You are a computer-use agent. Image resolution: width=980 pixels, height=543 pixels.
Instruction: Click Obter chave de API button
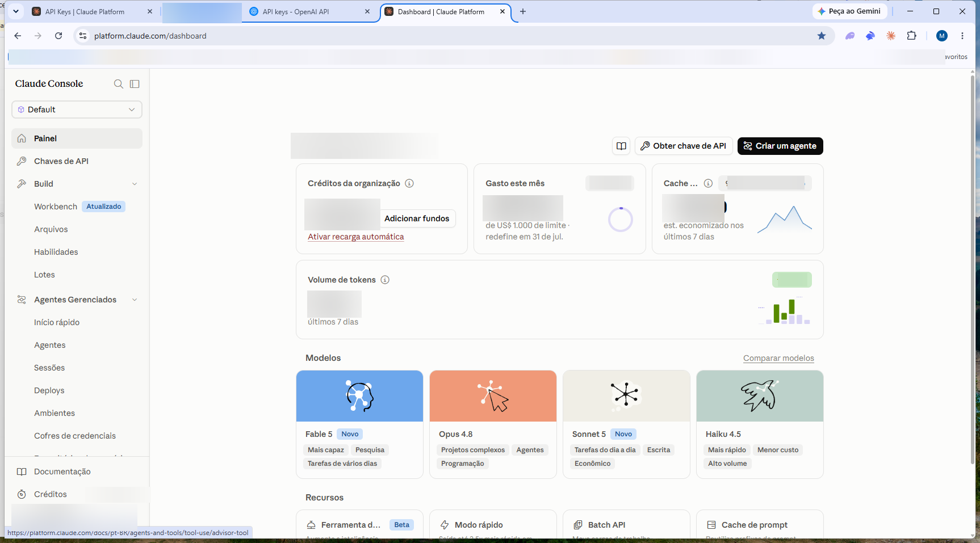click(684, 146)
